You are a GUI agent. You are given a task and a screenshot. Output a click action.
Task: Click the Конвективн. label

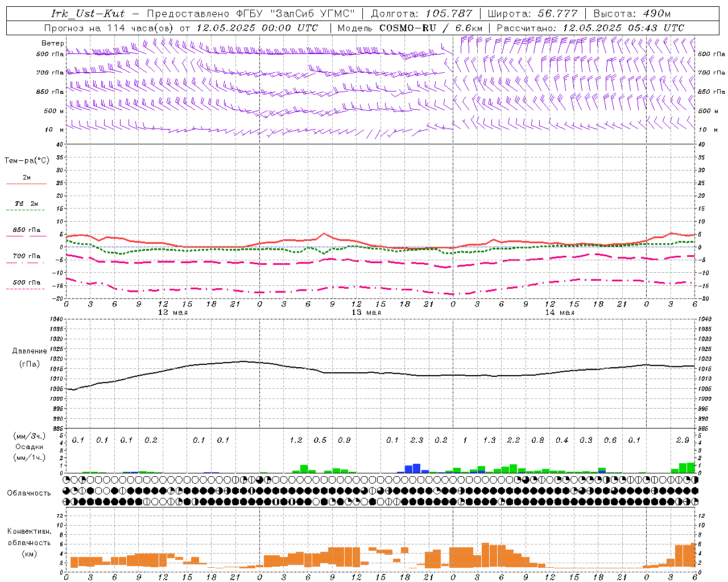pos(30,531)
